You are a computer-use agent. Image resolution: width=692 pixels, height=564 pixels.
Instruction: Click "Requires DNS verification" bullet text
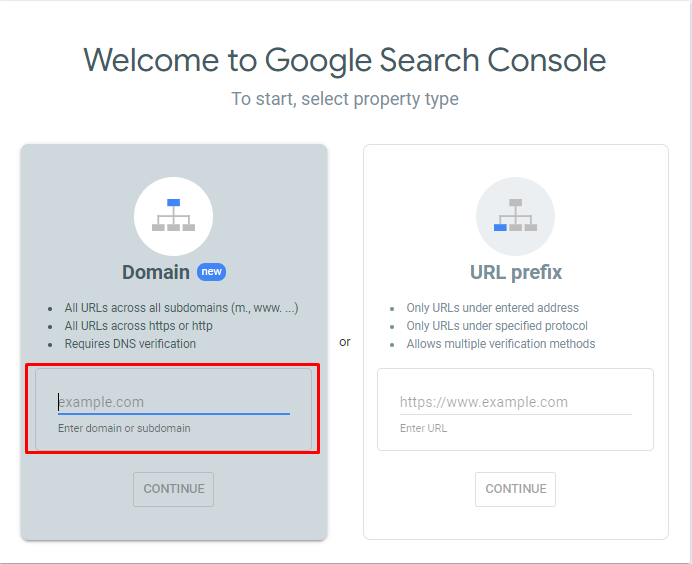(x=130, y=344)
